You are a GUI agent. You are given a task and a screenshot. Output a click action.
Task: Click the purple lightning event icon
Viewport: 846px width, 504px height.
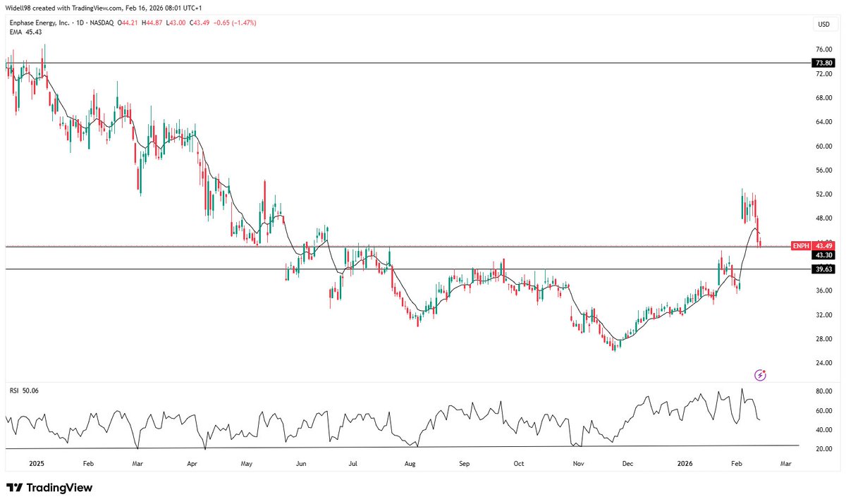(760, 375)
